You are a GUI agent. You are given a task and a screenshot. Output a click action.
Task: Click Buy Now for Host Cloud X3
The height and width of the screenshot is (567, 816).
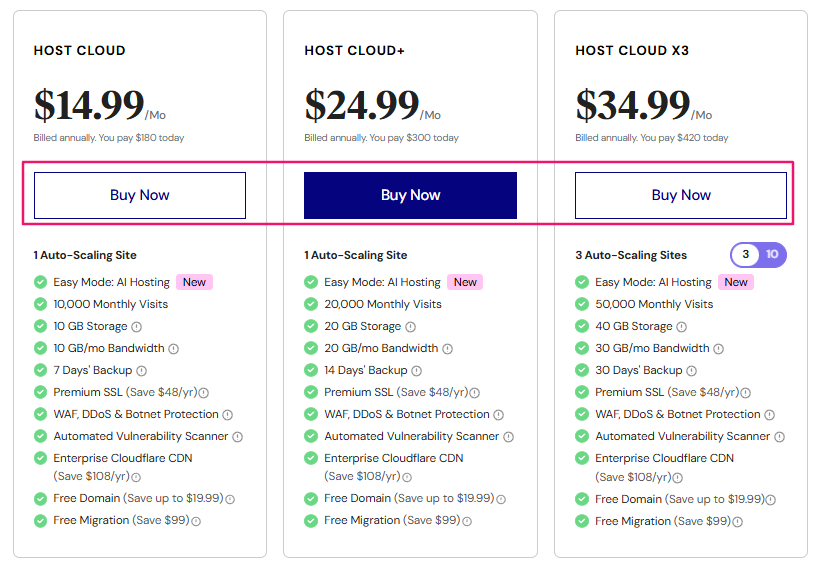pos(681,195)
